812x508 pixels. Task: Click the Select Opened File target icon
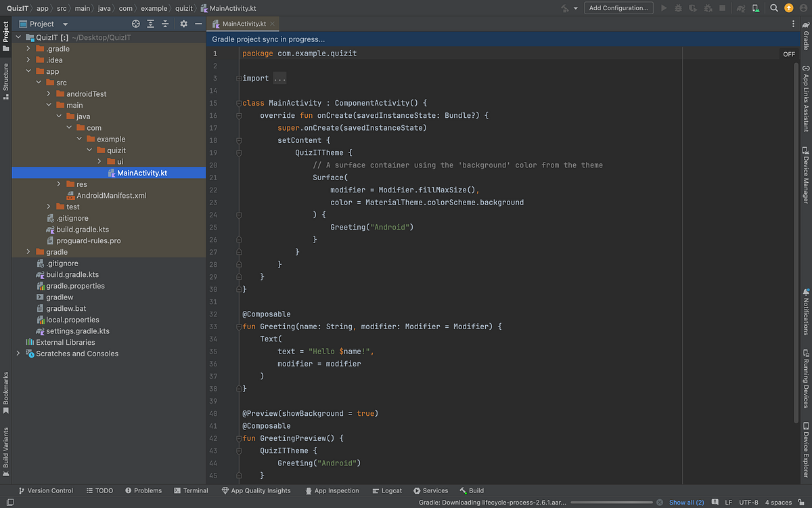click(135, 23)
